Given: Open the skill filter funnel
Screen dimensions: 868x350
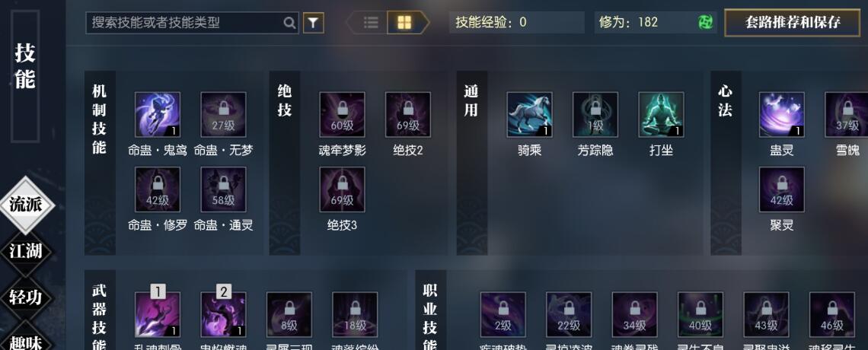Looking at the screenshot, I should point(314,23).
